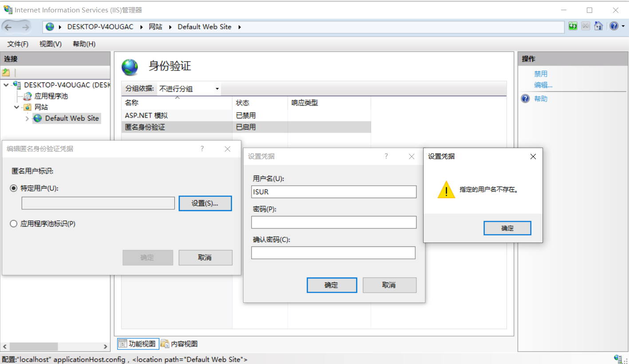
Task: Click the green refresh icon in address bar
Action: pos(573,26)
